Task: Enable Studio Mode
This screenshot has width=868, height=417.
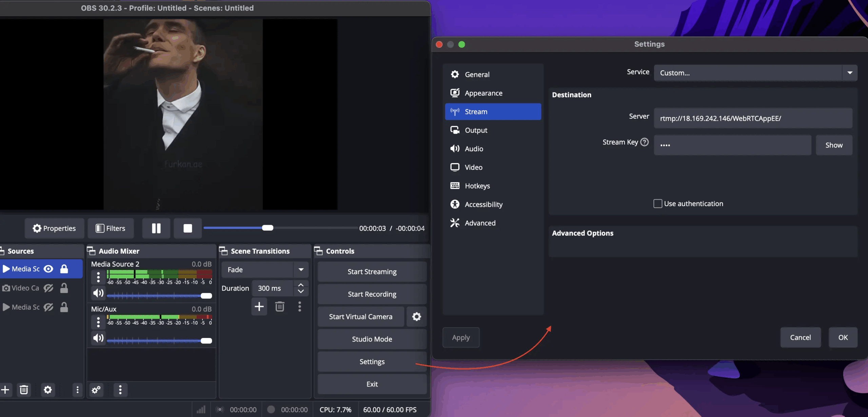Action: point(372,339)
